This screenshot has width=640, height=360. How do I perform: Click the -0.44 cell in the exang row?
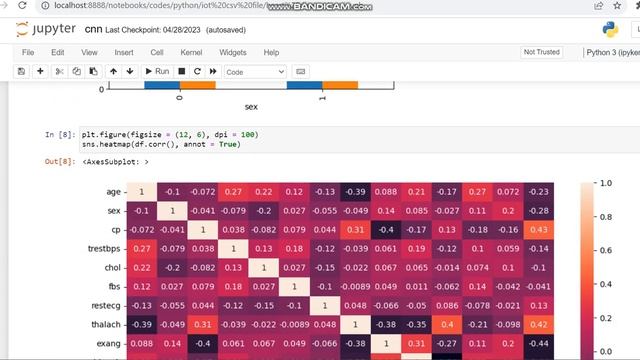point(539,343)
